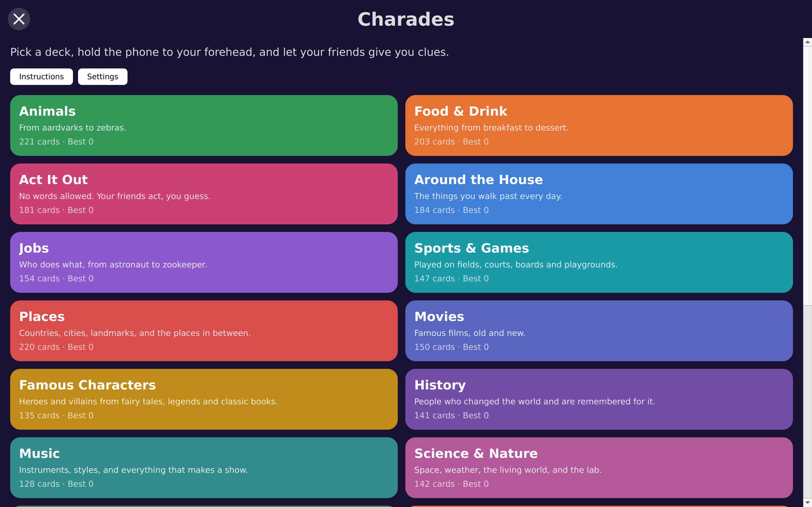Click the vertical scrollbar thumb
Viewport: 812px width, 507px height.
pyautogui.click(x=807, y=176)
